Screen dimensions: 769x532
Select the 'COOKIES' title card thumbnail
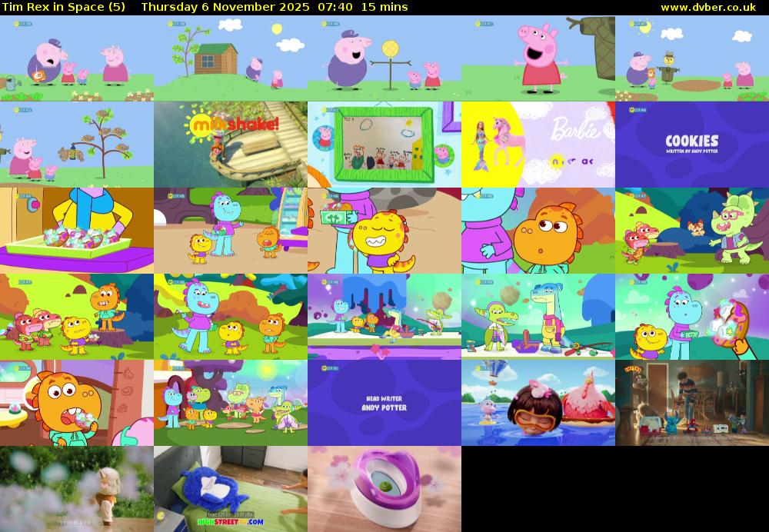pos(692,145)
